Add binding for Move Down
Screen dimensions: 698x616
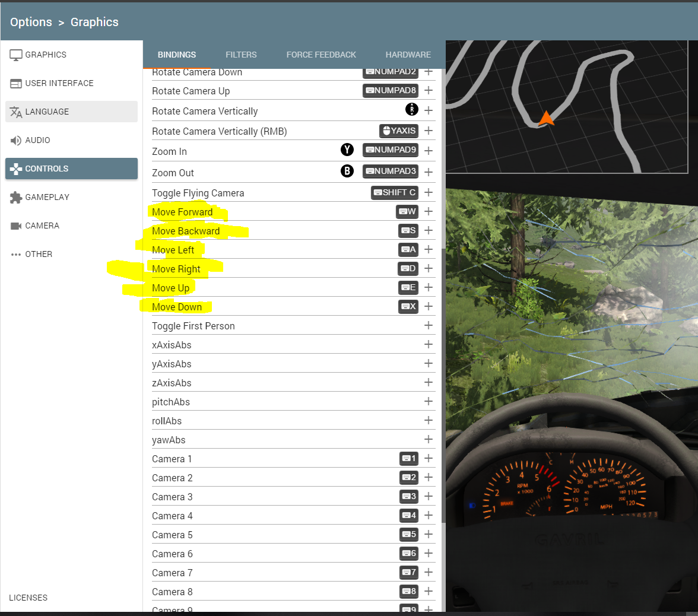coord(429,306)
